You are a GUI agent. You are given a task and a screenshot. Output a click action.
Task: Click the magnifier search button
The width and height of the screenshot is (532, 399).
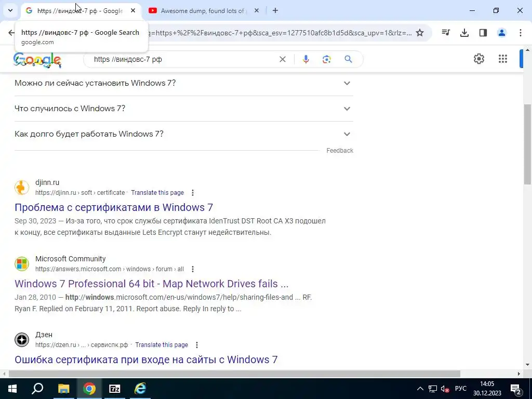tap(348, 59)
